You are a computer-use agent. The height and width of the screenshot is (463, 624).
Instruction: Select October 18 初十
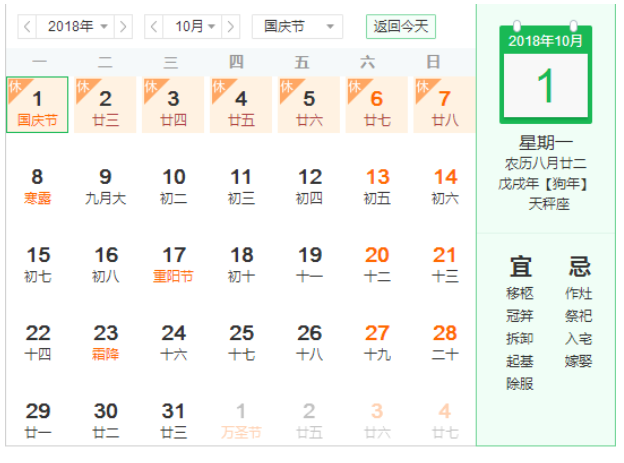(241, 264)
